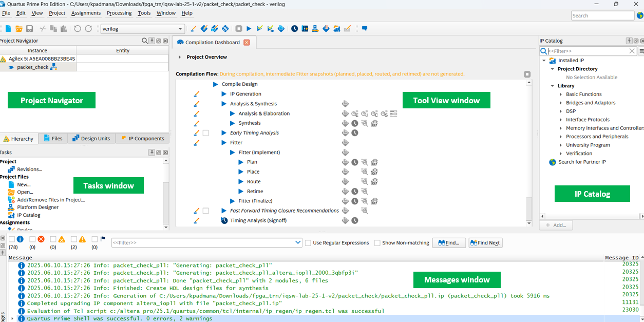Click the IP Catalog menu icon beside filter
This screenshot has width=644, height=322.
(x=641, y=51)
